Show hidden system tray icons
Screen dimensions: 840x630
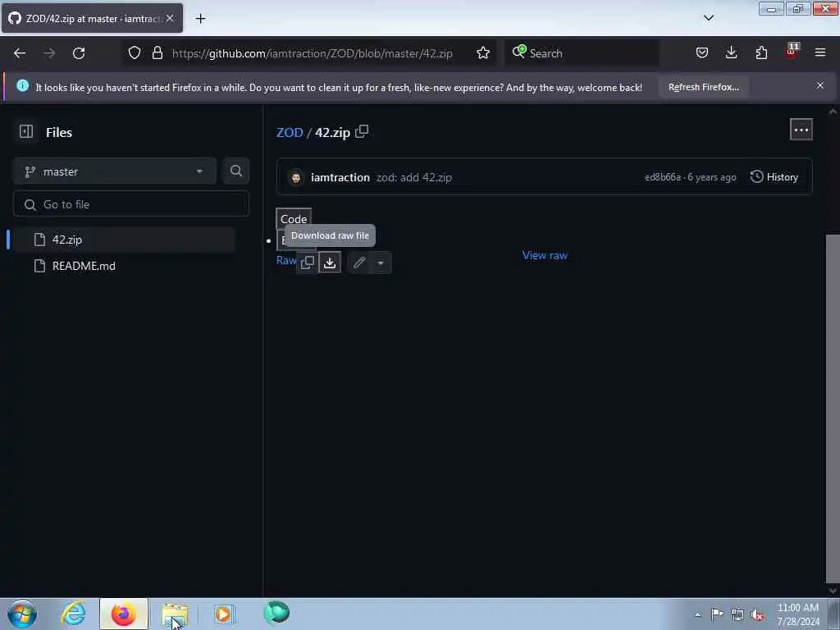point(697,614)
